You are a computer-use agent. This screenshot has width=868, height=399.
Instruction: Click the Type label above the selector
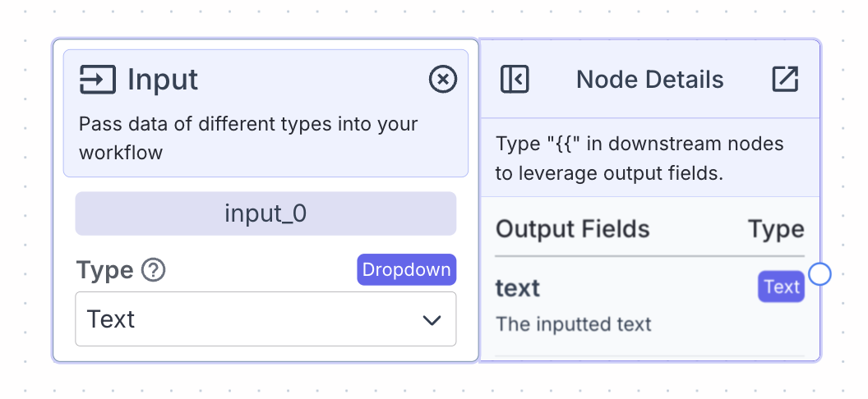coord(104,270)
